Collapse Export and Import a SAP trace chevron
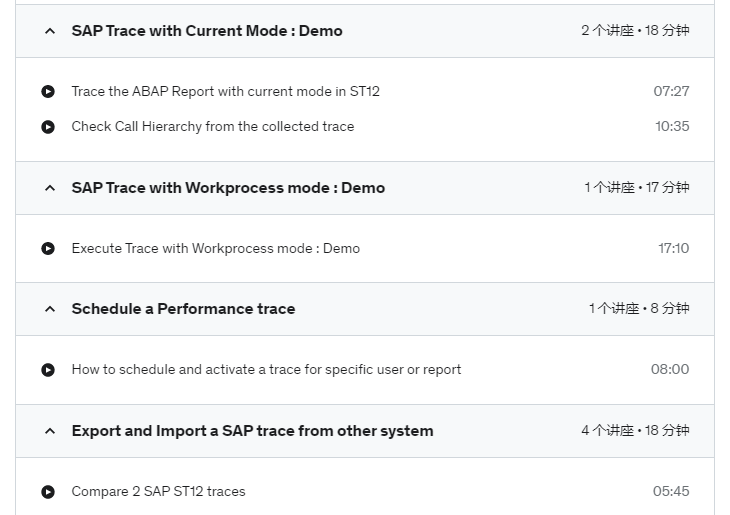This screenshot has width=730, height=515. (50, 431)
